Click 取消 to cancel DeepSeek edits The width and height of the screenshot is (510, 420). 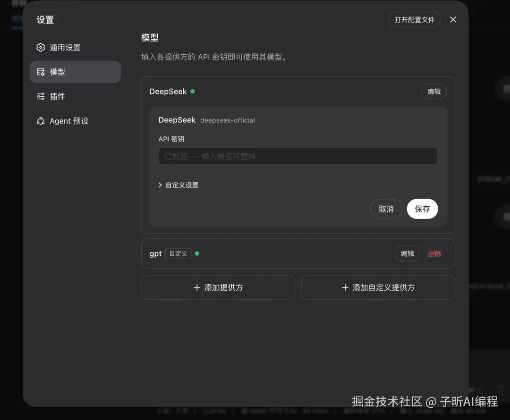pyautogui.click(x=386, y=209)
